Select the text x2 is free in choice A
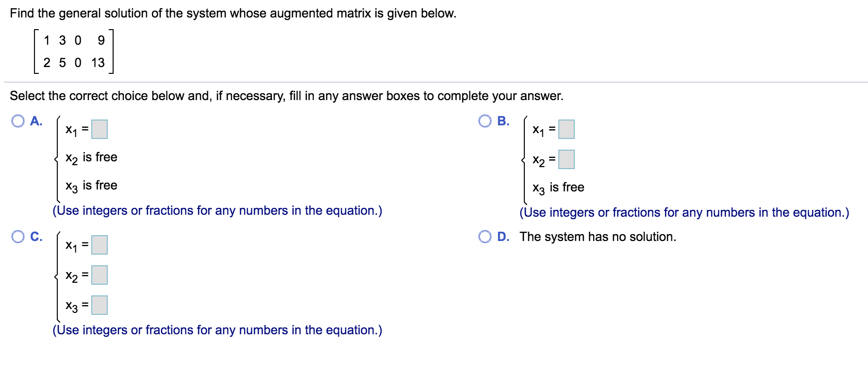868x378 pixels. pos(91,157)
